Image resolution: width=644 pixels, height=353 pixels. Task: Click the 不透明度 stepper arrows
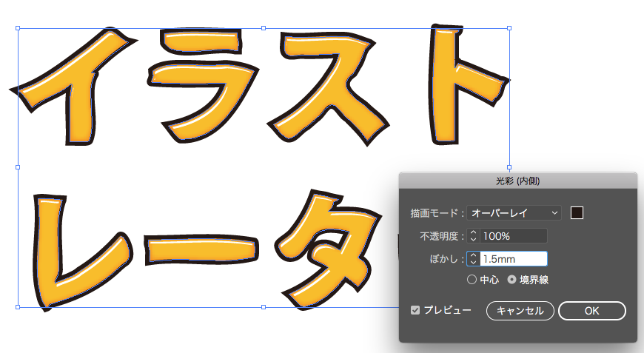click(473, 236)
